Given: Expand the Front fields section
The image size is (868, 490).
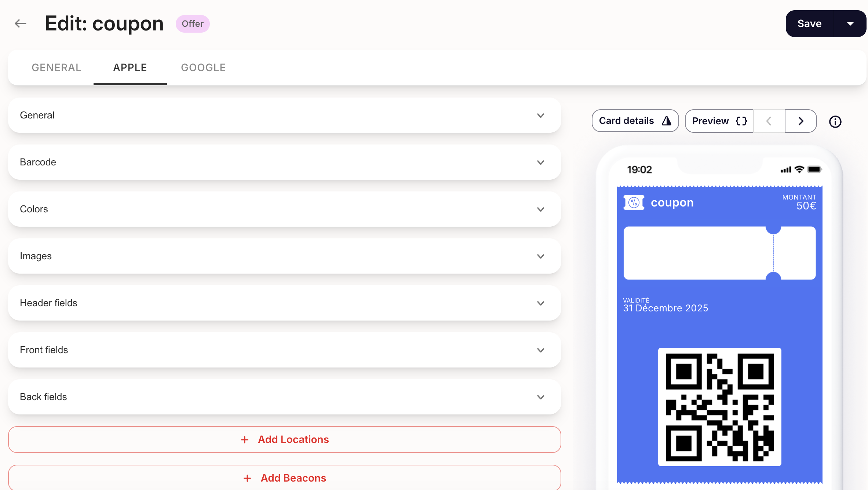Looking at the screenshot, I should click(x=284, y=350).
